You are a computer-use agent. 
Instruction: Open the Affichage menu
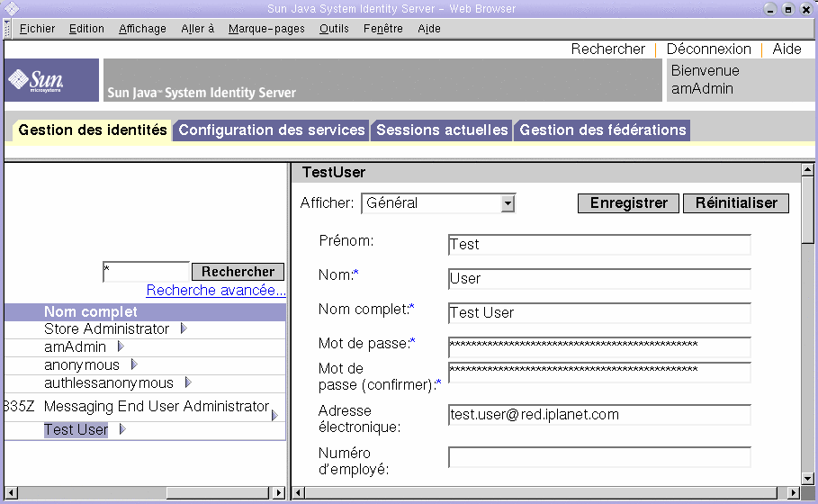(142, 29)
